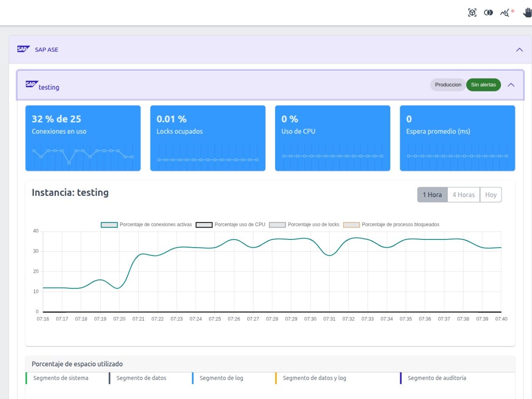532x399 pixels.
Task: Click the SAP logo beside SAP ASE
Action: (23, 49)
